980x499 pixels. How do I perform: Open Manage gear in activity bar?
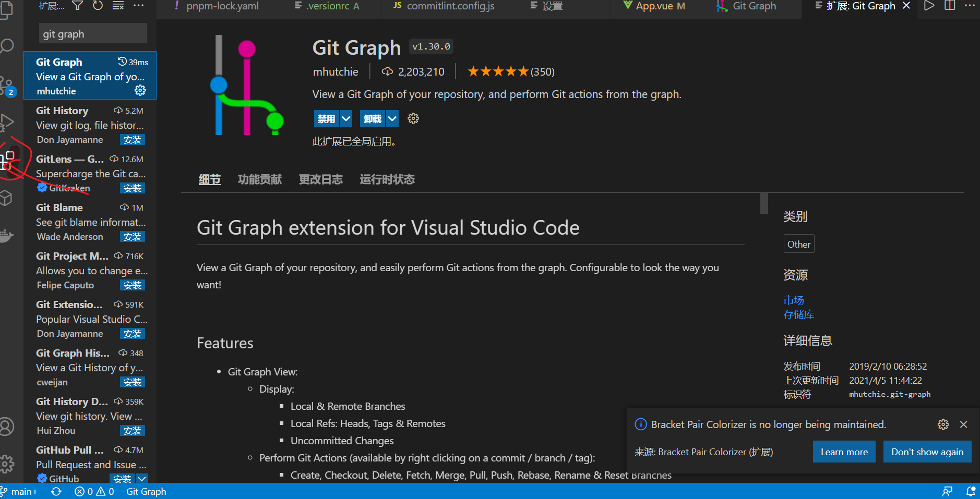point(7,464)
